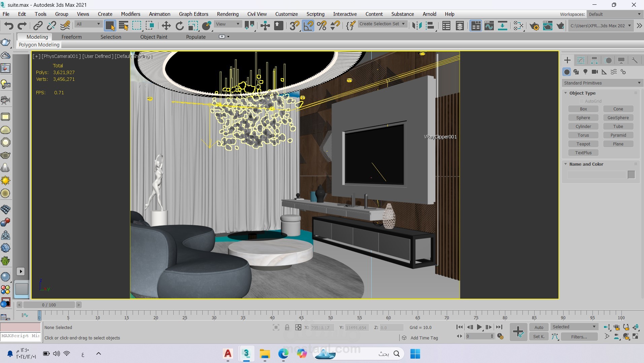Select the Move transform tool

(x=166, y=26)
